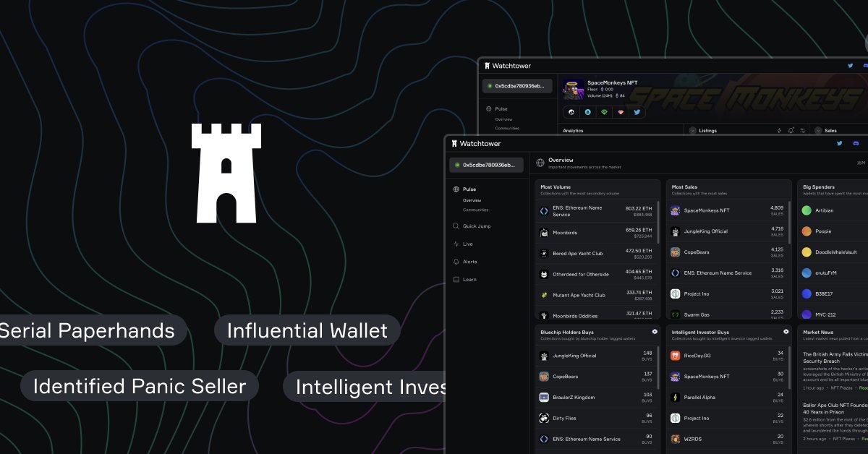Click Artibian green avatar in Big Spenders
The image size is (868, 454).
pos(807,210)
